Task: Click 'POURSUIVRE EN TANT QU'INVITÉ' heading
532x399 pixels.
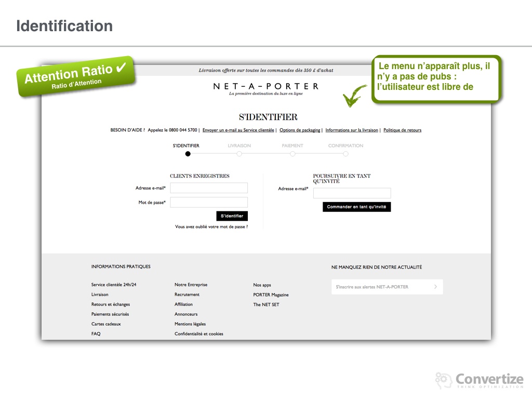Action: pyautogui.click(x=342, y=179)
